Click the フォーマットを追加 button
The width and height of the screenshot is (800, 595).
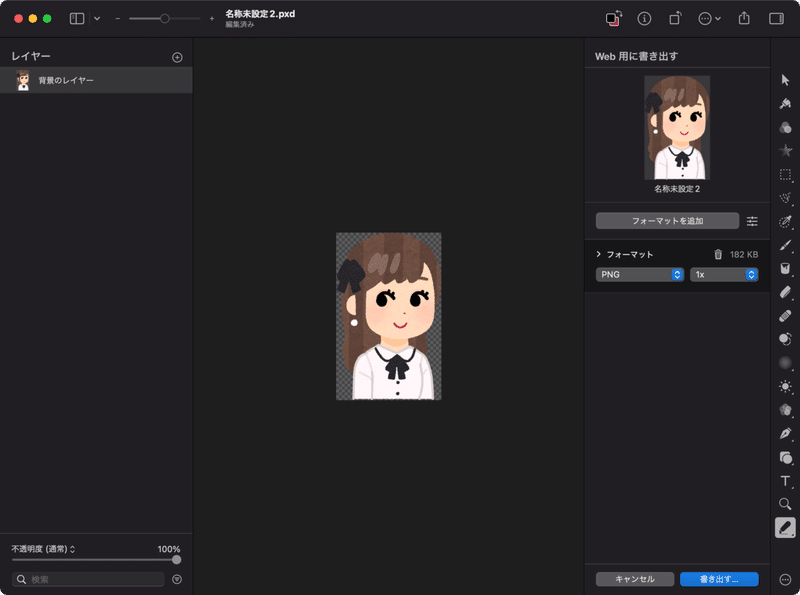click(667, 221)
